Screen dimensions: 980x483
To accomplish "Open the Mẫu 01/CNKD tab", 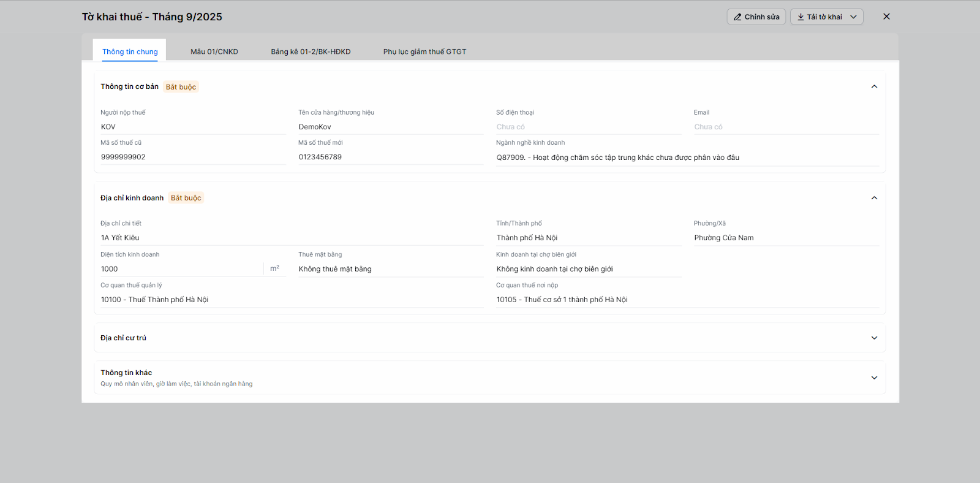I will click(x=214, y=51).
